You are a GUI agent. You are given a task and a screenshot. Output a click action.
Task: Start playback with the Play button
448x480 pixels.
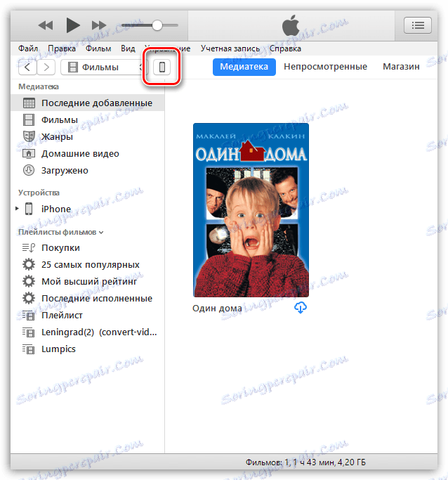pos(73,25)
